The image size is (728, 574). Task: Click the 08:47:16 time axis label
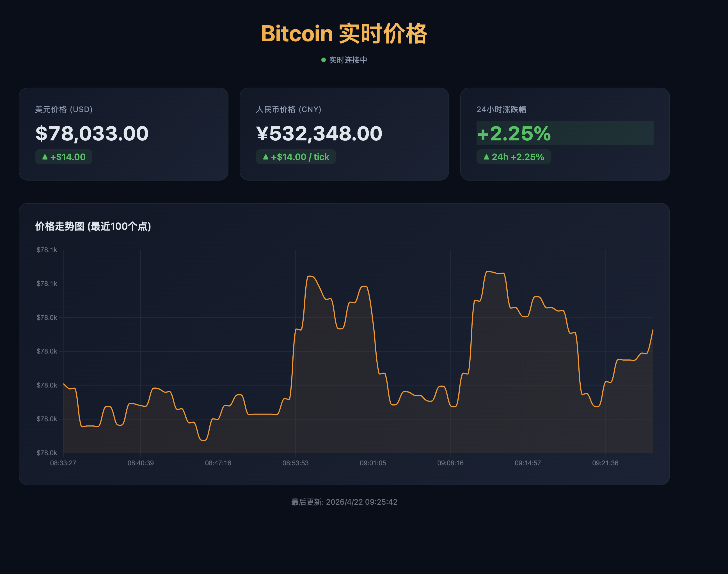coord(218,463)
